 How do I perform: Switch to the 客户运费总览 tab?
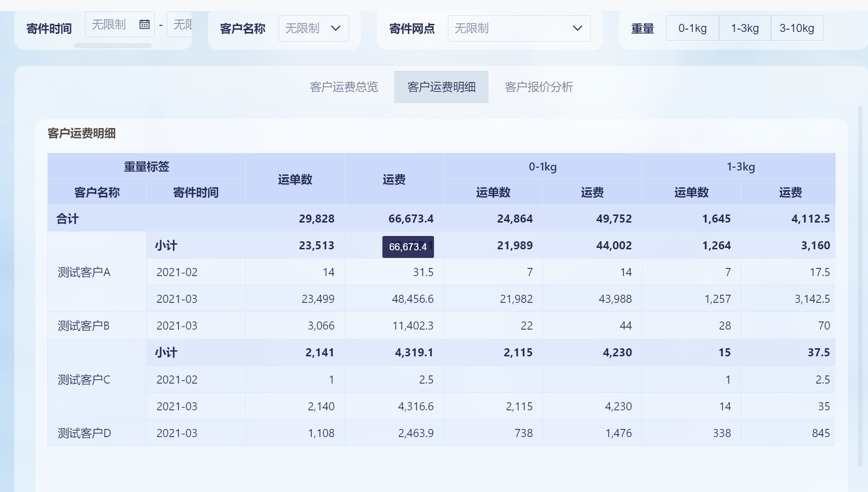[344, 87]
